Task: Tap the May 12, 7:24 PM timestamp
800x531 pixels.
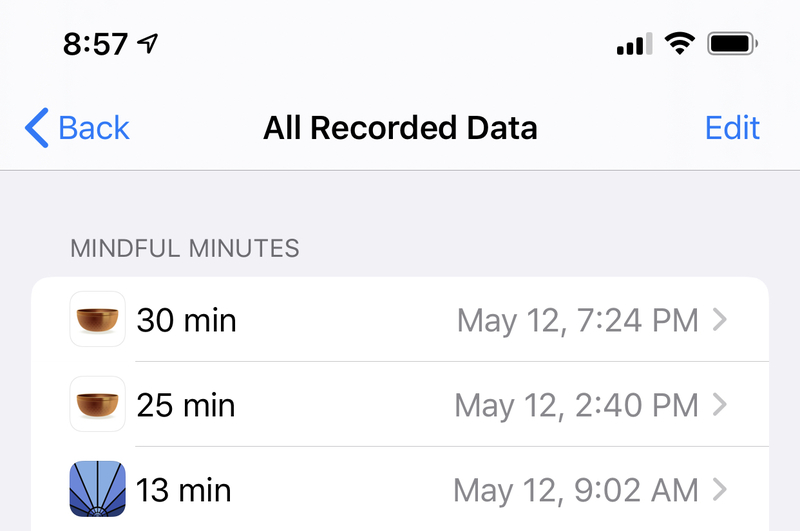Action: tap(578, 321)
